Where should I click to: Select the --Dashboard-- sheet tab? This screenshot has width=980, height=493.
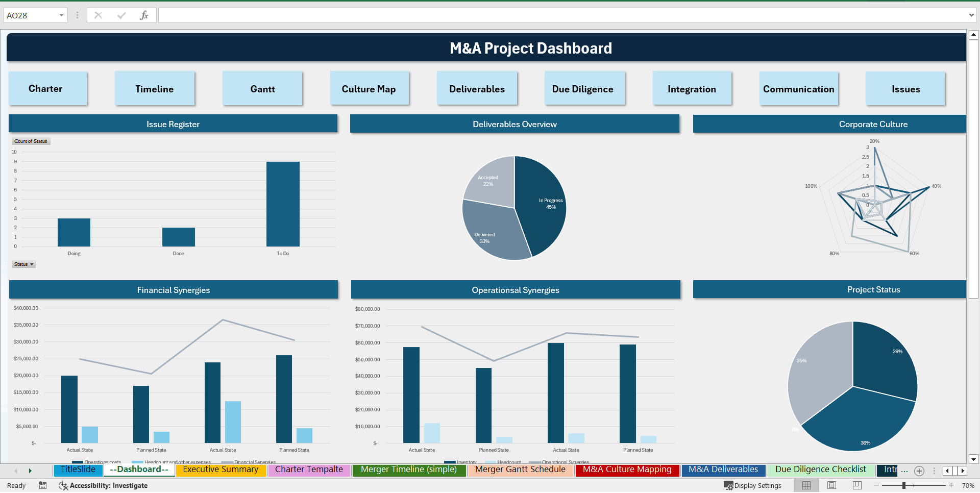point(139,470)
